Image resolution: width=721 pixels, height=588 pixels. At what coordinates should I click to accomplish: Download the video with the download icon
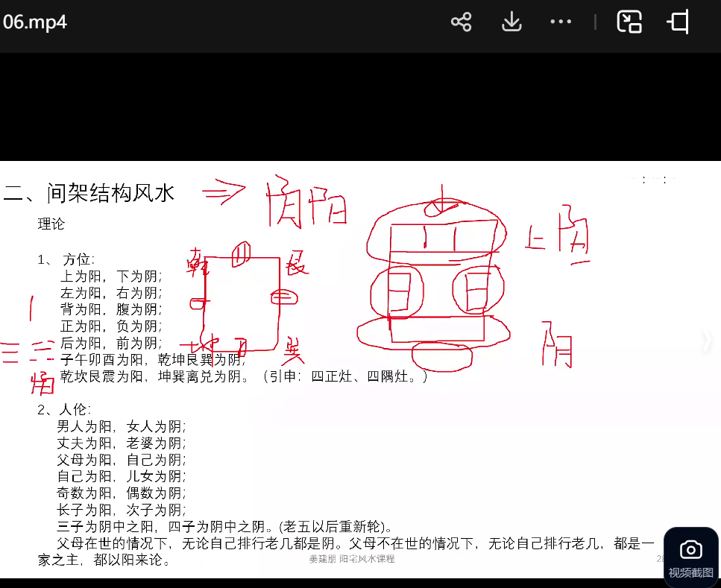[x=511, y=22]
